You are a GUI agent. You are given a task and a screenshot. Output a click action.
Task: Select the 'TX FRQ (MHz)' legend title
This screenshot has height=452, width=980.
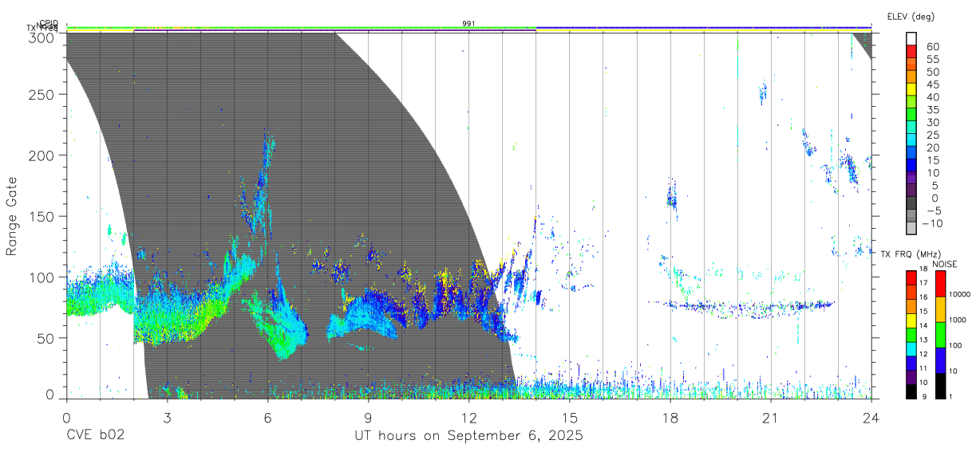pyautogui.click(x=911, y=254)
